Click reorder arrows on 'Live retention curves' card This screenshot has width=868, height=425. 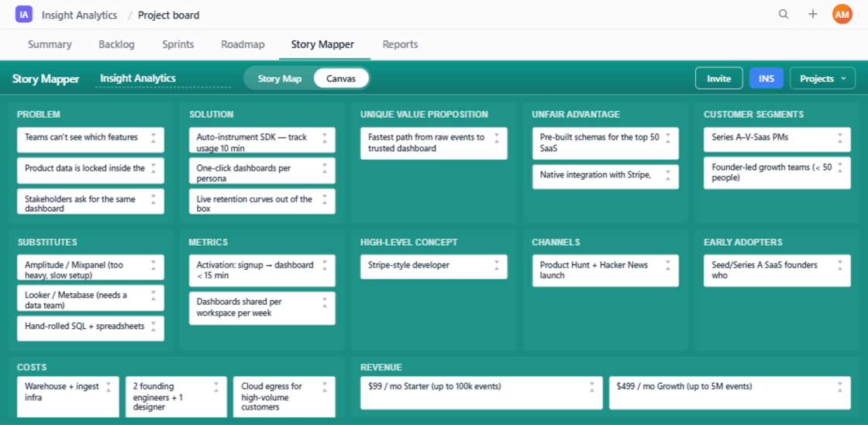(x=325, y=199)
